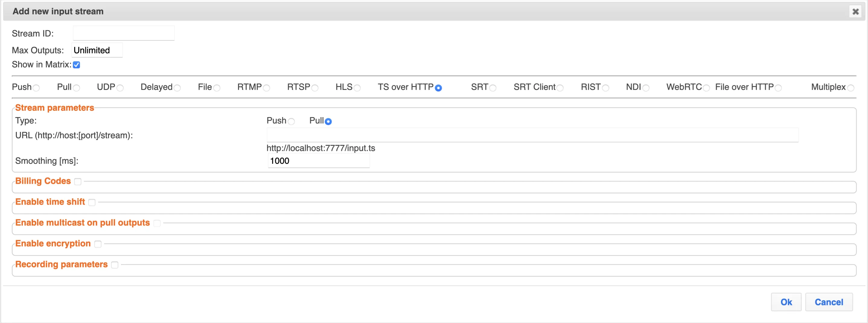Viewport: 868px width, 323px height.
Task: Enable the Billing Codes checkbox
Action: (78, 182)
